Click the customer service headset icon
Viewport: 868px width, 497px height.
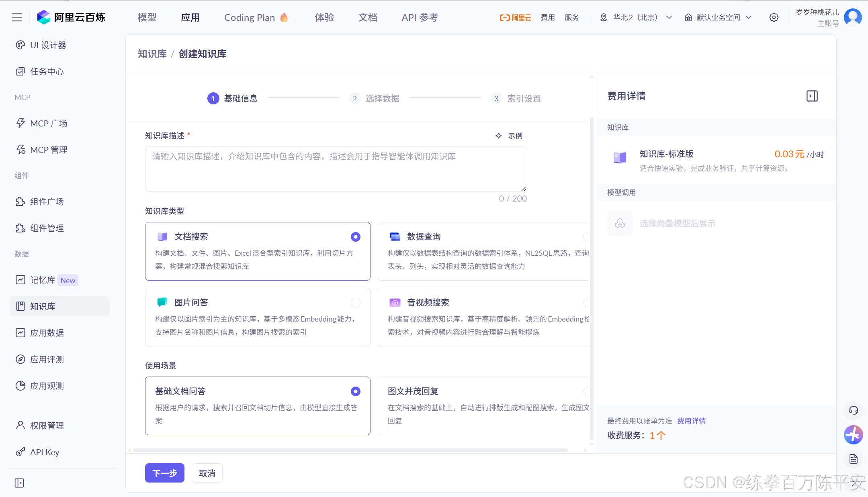click(x=853, y=410)
